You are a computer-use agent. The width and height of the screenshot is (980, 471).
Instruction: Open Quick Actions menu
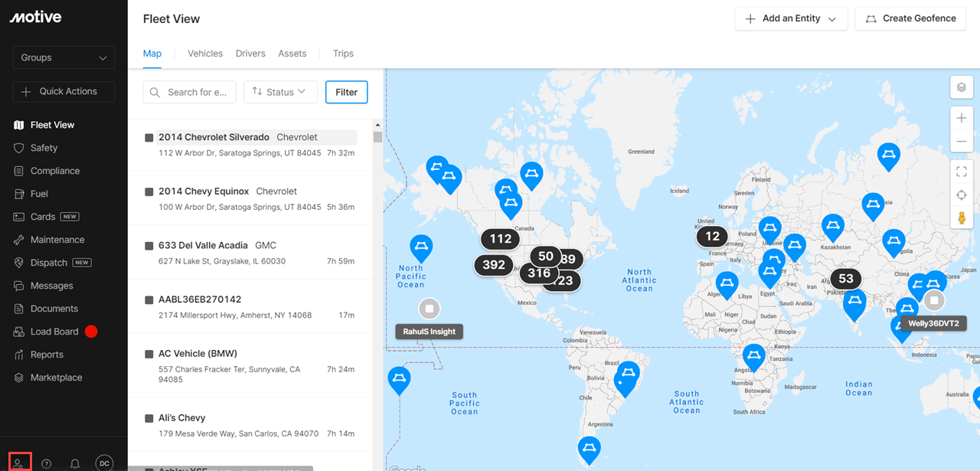coord(64,91)
